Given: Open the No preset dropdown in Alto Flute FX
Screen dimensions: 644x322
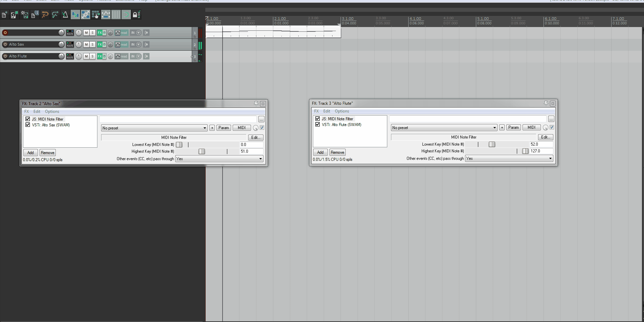Looking at the screenshot, I should (x=444, y=128).
